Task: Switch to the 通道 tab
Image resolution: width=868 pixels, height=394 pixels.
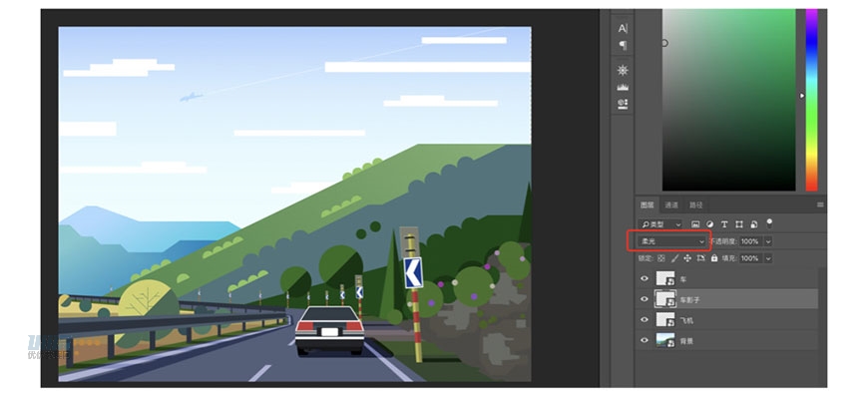Action: click(x=671, y=205)
